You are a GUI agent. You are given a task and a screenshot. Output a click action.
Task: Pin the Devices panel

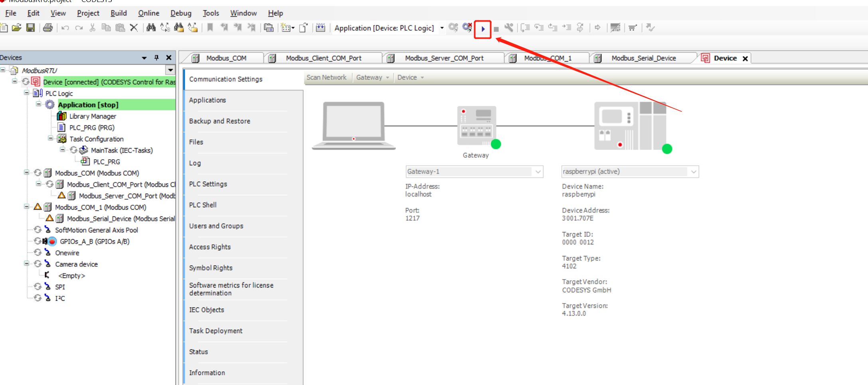pos(156,58)
